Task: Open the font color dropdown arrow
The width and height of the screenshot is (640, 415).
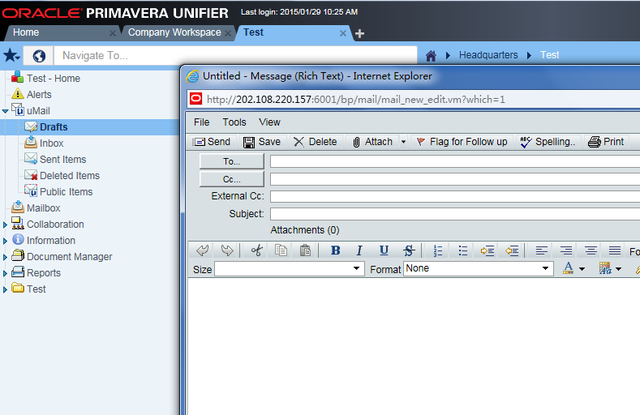Action: click(x=582, y=269)
